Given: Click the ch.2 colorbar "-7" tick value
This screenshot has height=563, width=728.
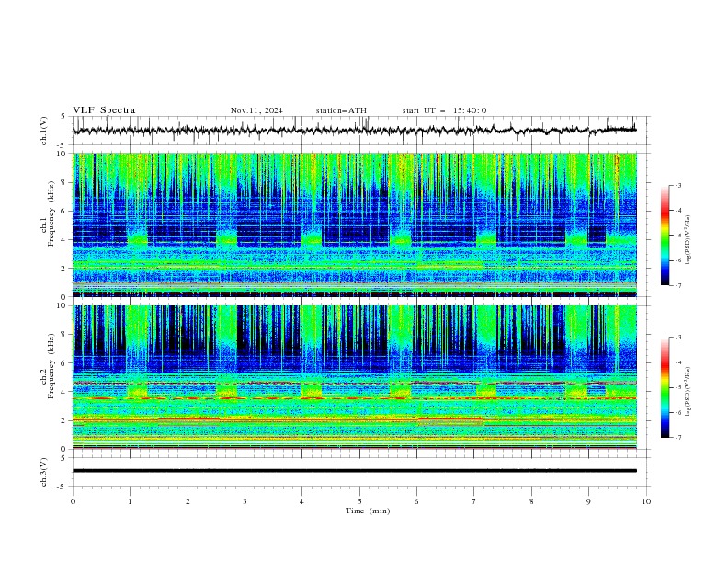Looking at the screenshot, I should point(678,437).
